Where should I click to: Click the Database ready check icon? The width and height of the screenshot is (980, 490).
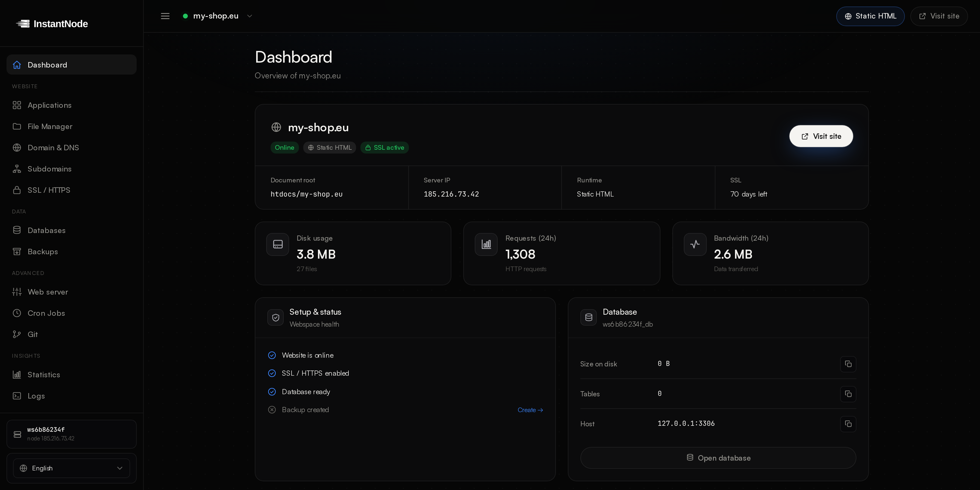272,392
